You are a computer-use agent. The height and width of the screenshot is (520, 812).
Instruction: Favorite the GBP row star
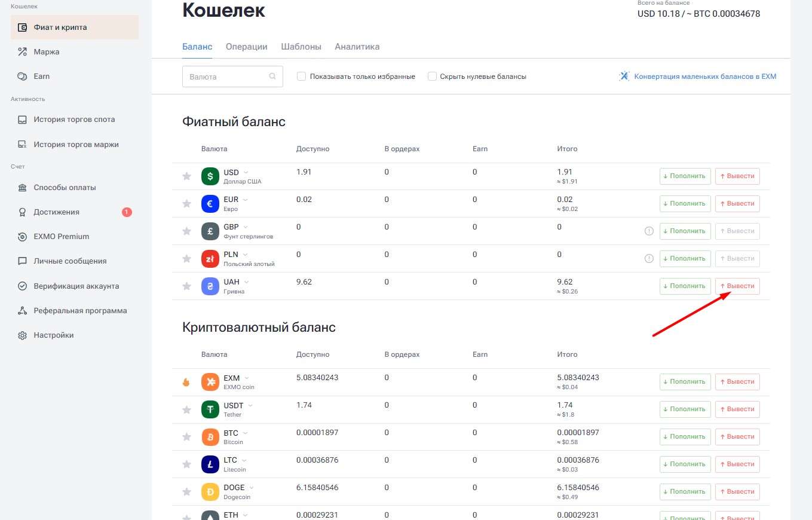(x=186, y=231)
